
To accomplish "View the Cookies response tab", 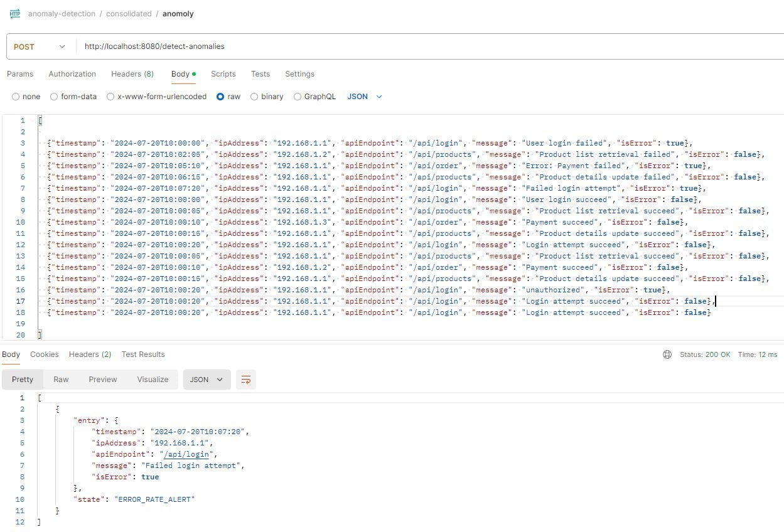I will (44, 354).
